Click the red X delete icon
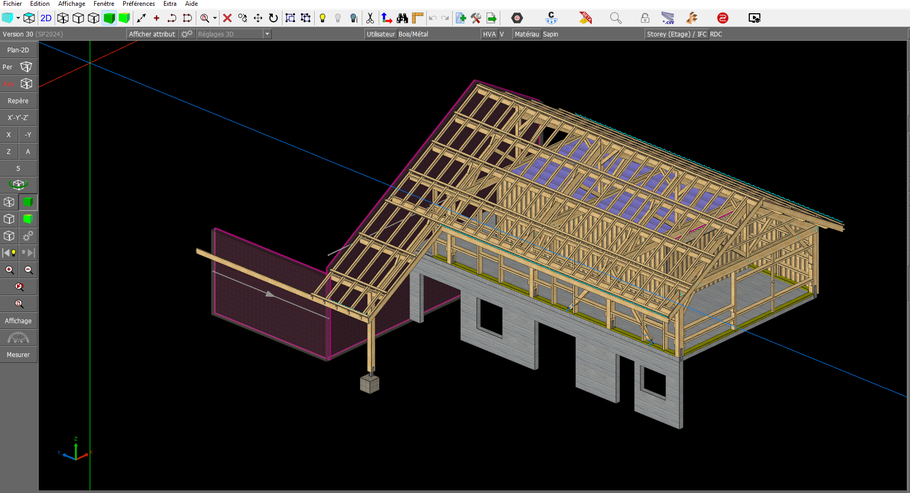The width and height of the screenshot is (910, 493). (227, 18)
